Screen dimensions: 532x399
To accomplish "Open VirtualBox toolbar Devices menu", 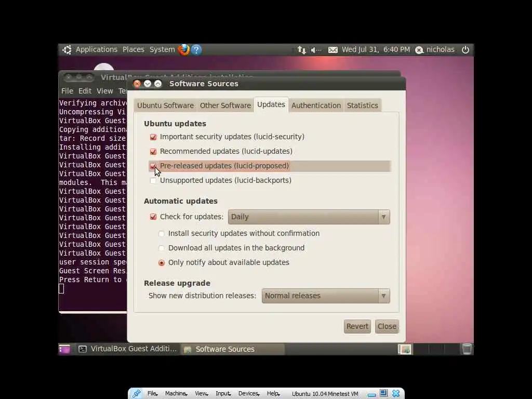I will coord(249,394).
